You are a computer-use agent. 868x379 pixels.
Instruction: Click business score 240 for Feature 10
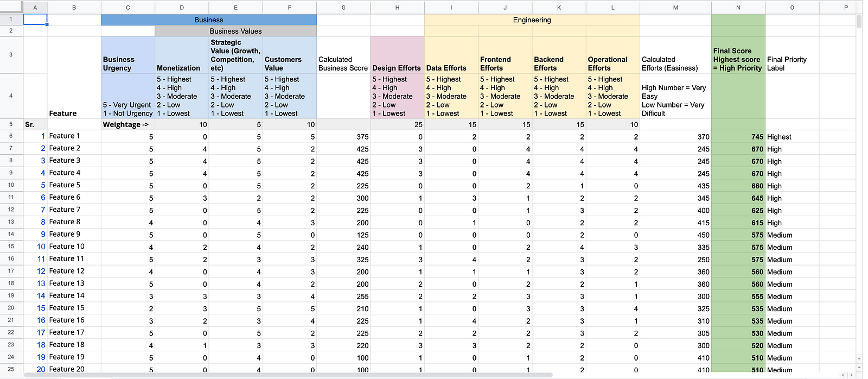point(343,247)
